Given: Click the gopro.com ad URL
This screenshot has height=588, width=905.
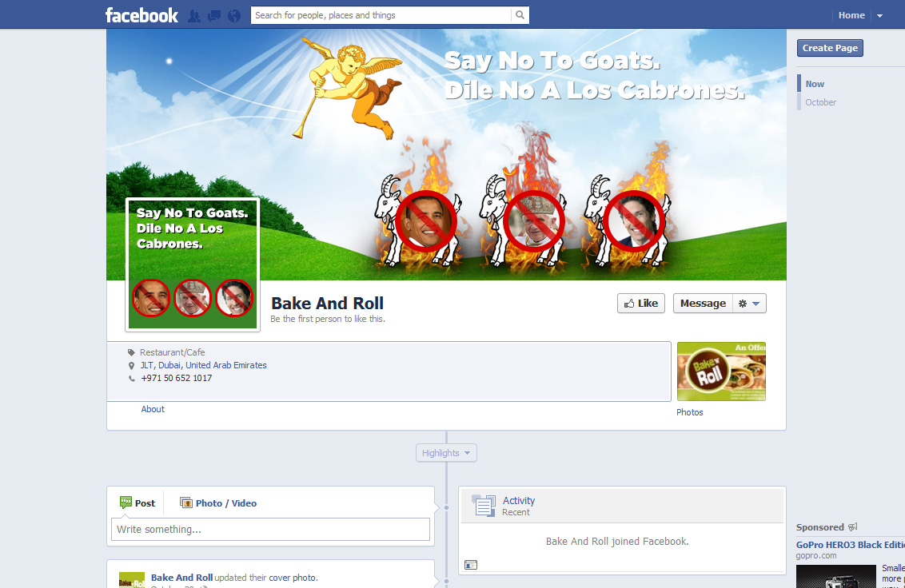Looking at the screenshot, I should pyautogui.click(x=815, y=556).
